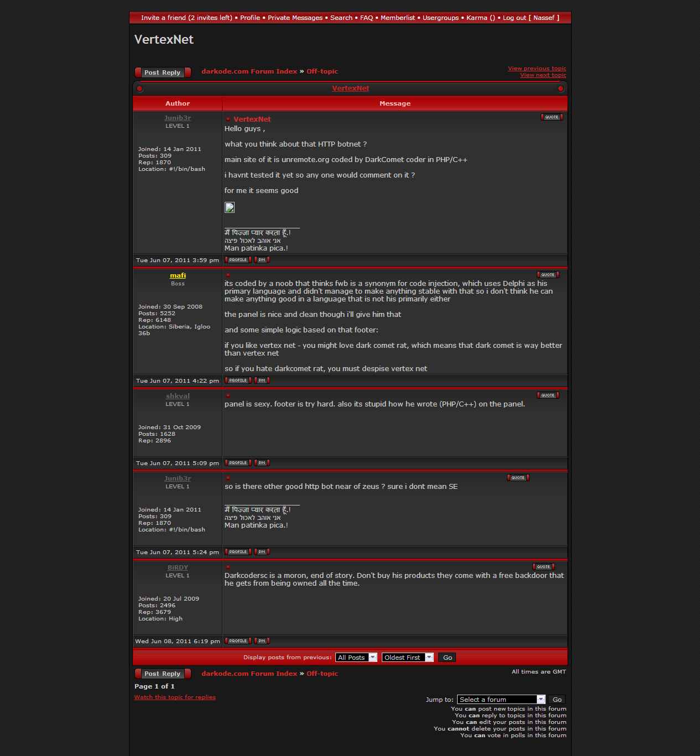Click Watch this topic for replies
The image size is (700, 756).
175,697
